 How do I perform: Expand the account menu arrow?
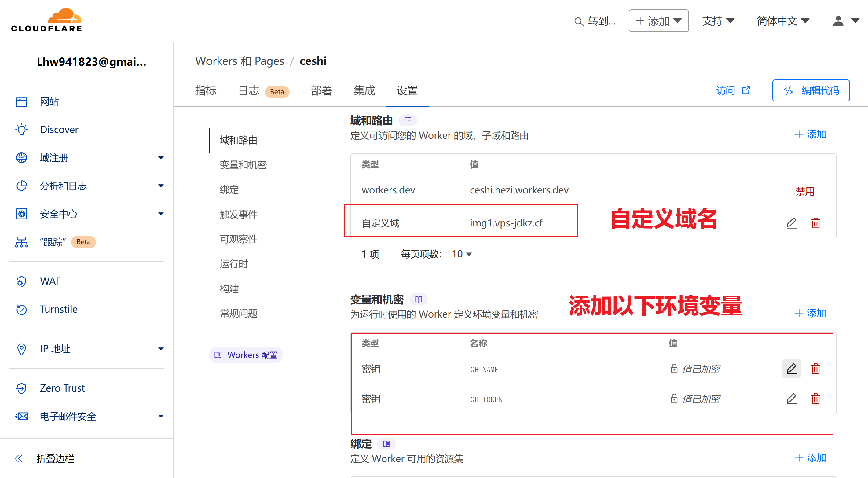click(x=855, y=21)
